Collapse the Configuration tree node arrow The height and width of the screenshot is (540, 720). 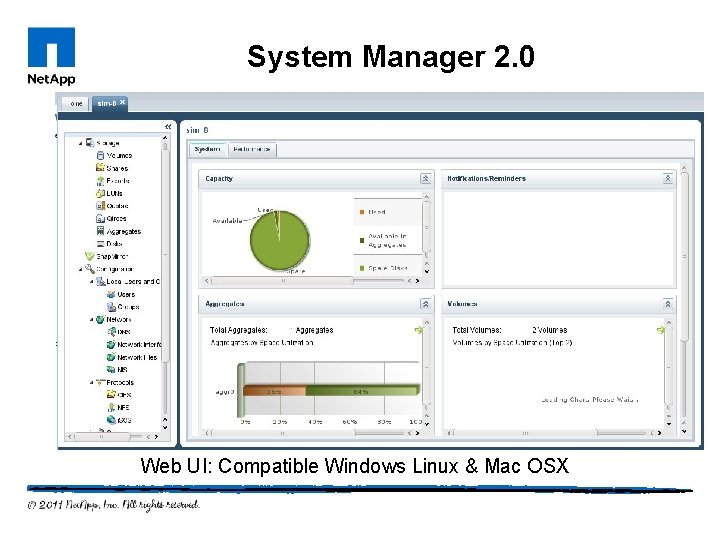tap(80, 269)
